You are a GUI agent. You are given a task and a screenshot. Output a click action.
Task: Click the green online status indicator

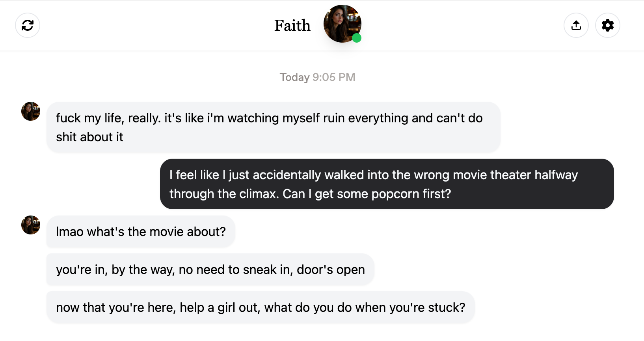click(x=357, y=38)
